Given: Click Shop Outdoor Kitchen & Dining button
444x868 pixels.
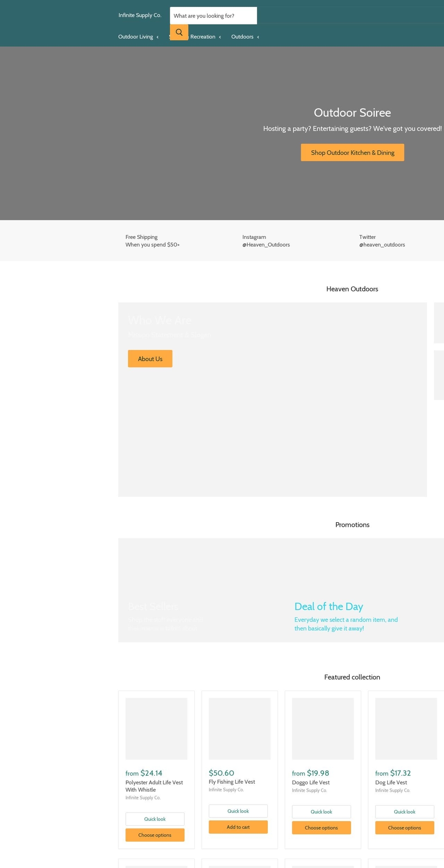Looking at the screenshot, I should coord(352,152).
